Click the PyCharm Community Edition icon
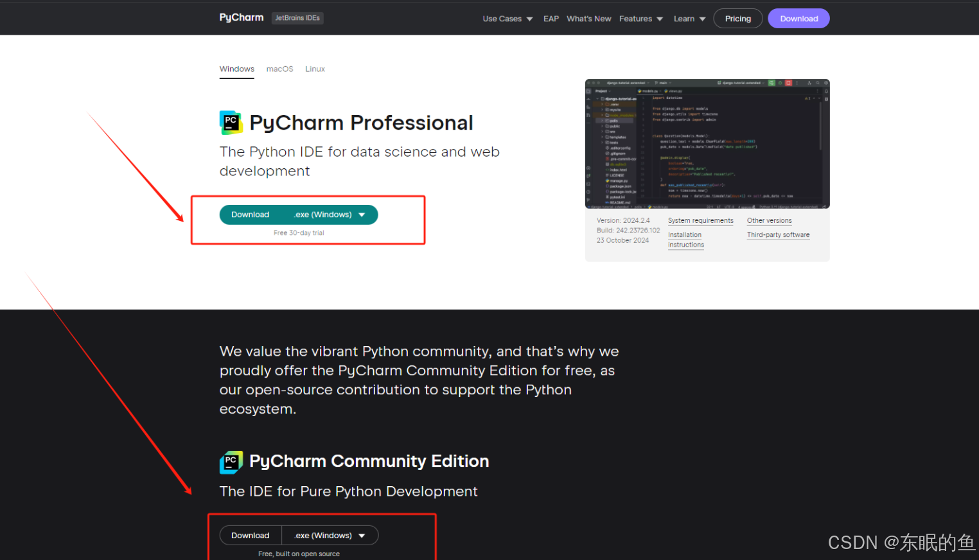This screenshot has height=560, width=979. point(231,462)
